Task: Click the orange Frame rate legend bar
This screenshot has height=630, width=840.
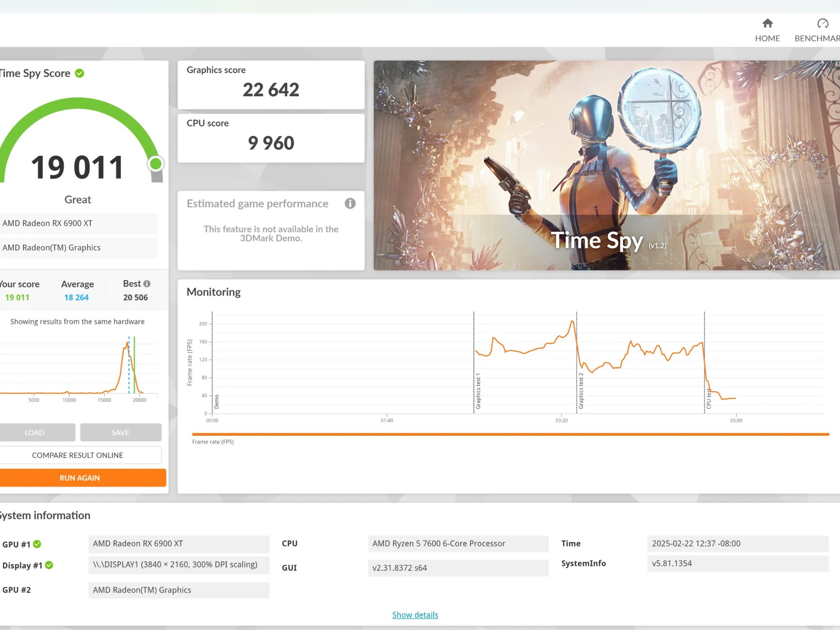Action: point(510,434)
